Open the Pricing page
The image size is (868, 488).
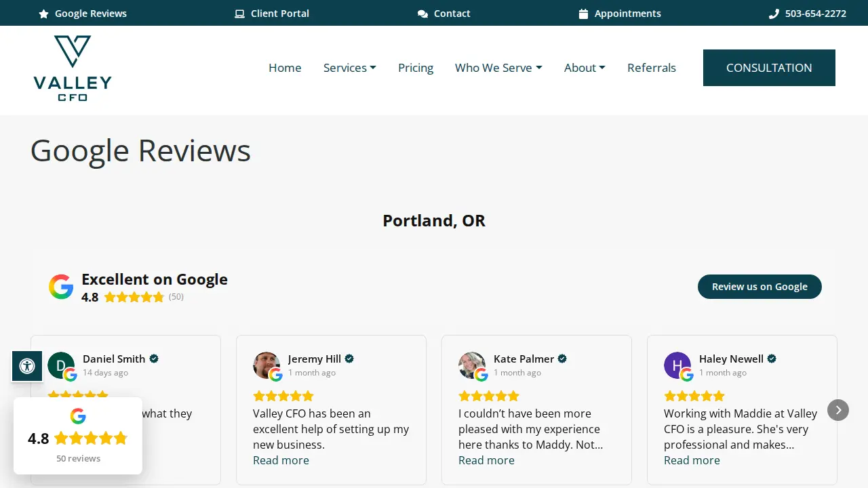(416, 68)
